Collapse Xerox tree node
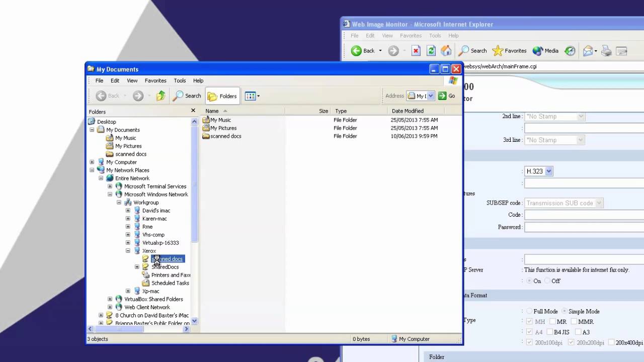 pyautogui.click(x=128, y=250)
